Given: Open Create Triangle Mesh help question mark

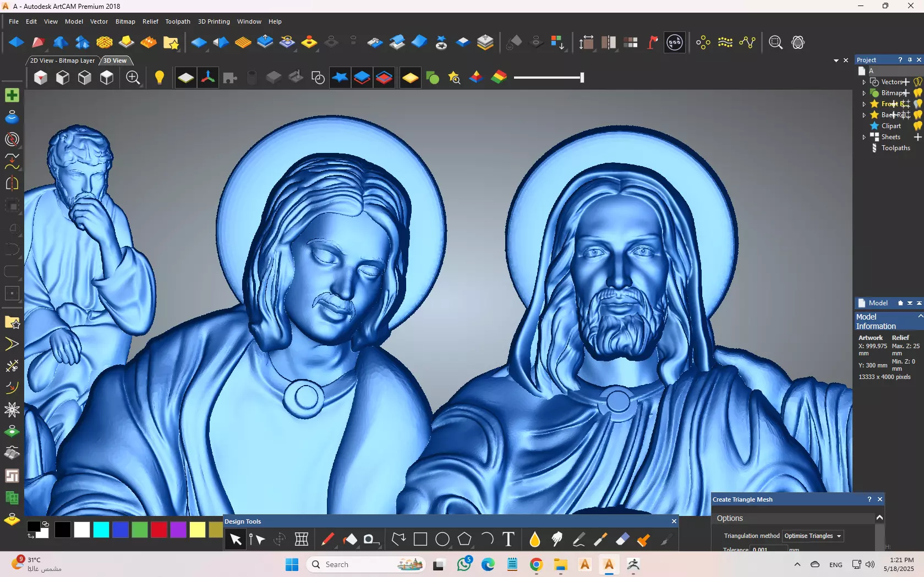Looking at the screenshot, I should [x=870, y=499].
